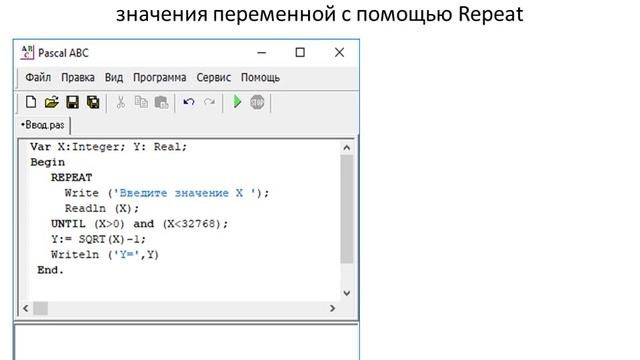Run the program with the green arrow
Viewport: 640px width, 360px height.
(x=237, y=102)
